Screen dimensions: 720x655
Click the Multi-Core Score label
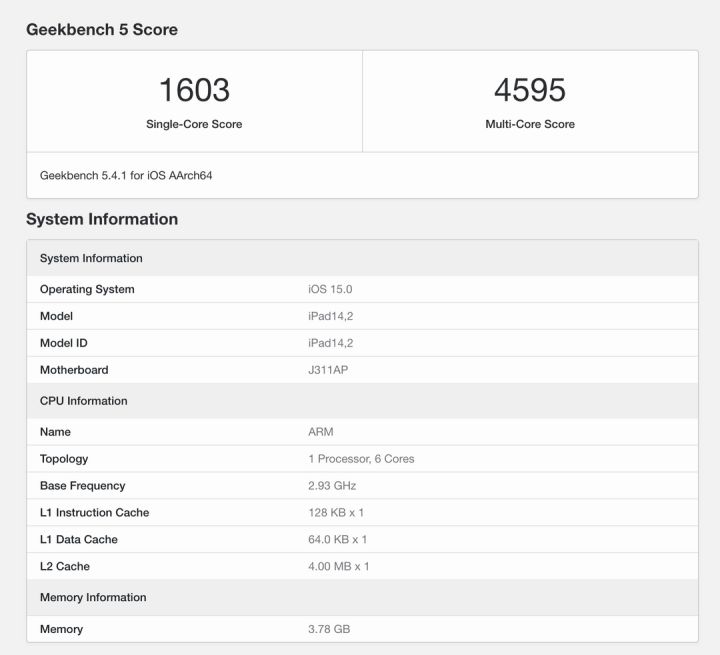coord(530,124)
